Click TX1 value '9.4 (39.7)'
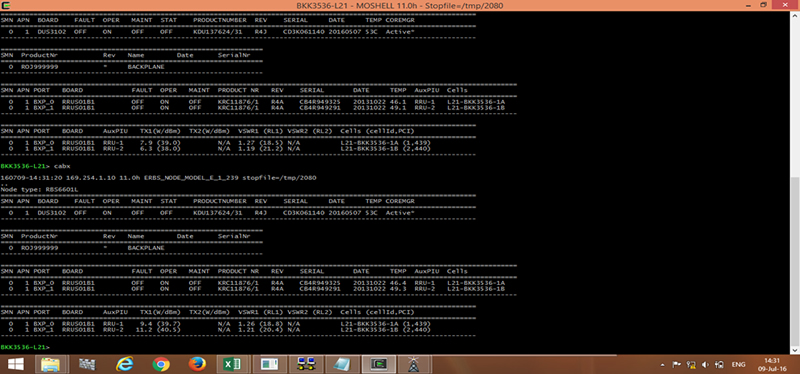This screenshot has width=800, height=374. coord(160,324)
